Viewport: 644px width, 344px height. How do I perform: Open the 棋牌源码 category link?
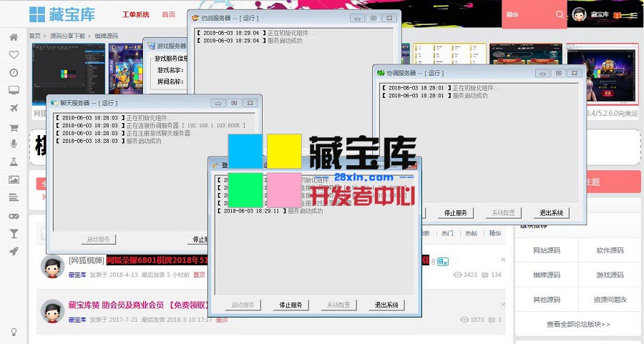[x=546, y=275]
